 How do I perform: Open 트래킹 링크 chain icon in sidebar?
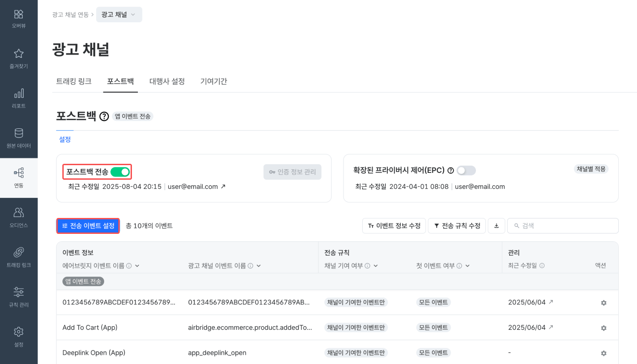pyautogui.click(x=19, y=252)
